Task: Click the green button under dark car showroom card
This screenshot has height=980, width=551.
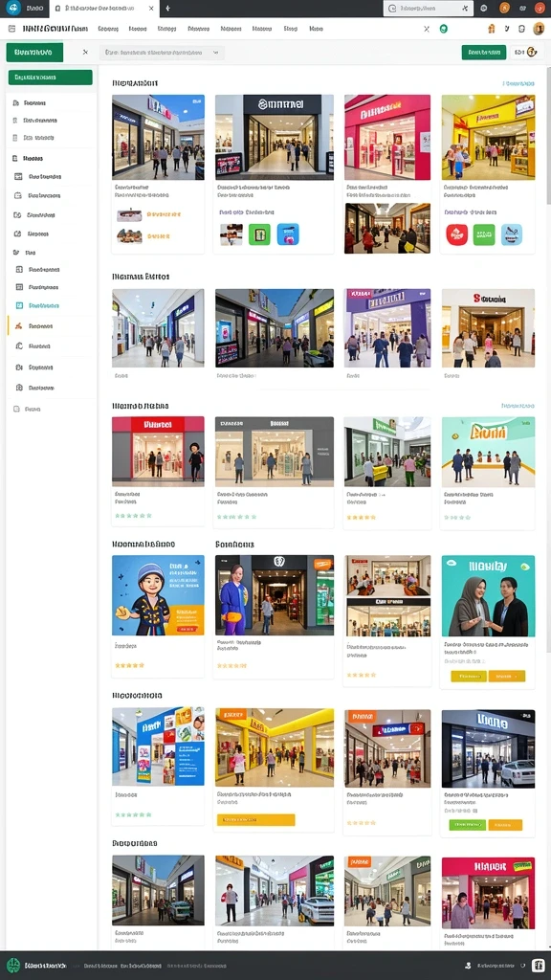Action: (x=467, y=824)
